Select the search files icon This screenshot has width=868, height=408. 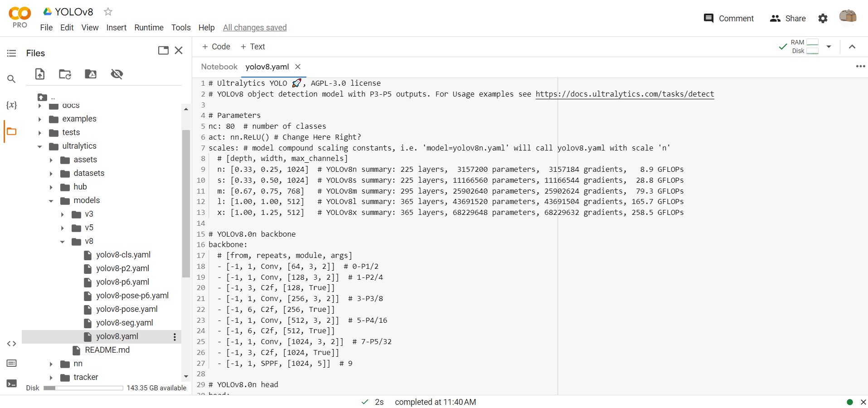tap(11, 79)
